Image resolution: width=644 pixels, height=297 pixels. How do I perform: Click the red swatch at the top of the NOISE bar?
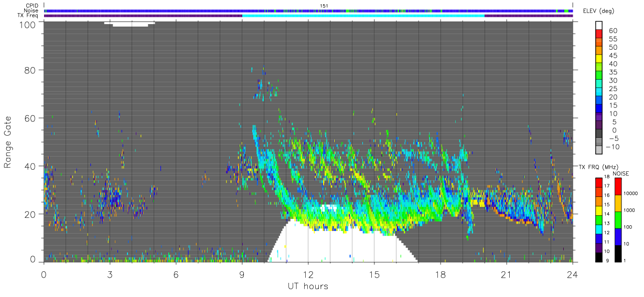[617, 186]
